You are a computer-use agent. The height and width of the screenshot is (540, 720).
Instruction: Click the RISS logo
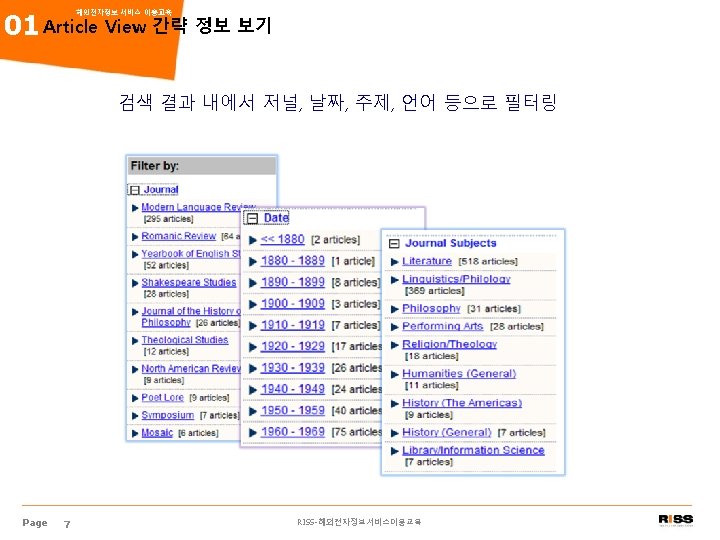coord(675,520)
